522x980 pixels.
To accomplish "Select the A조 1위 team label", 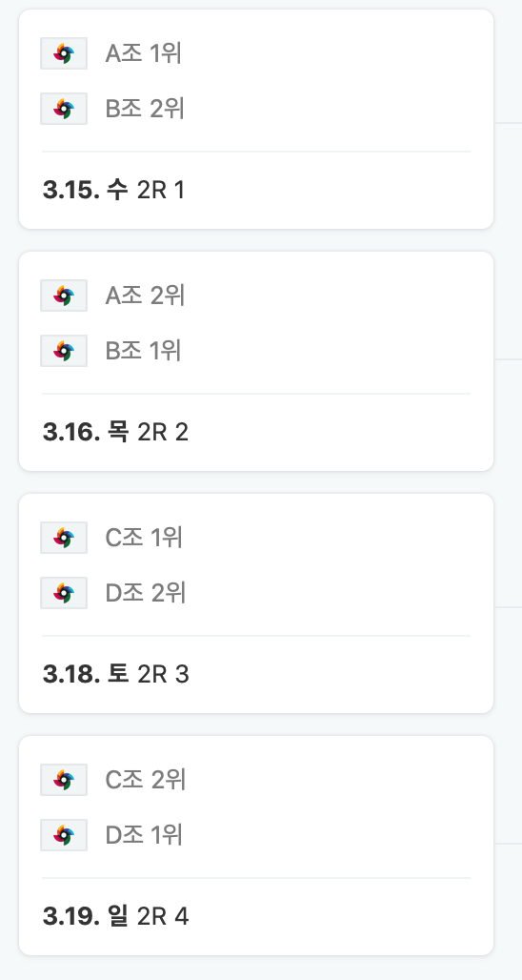I will (144, 53).
